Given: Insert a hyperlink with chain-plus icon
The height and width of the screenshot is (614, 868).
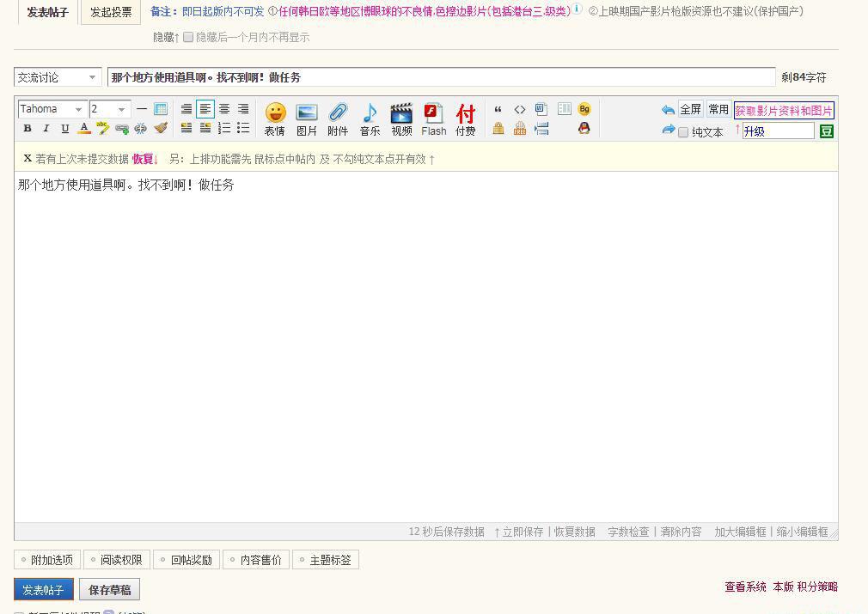Looking at the screenshot, I should click(122, 129).
